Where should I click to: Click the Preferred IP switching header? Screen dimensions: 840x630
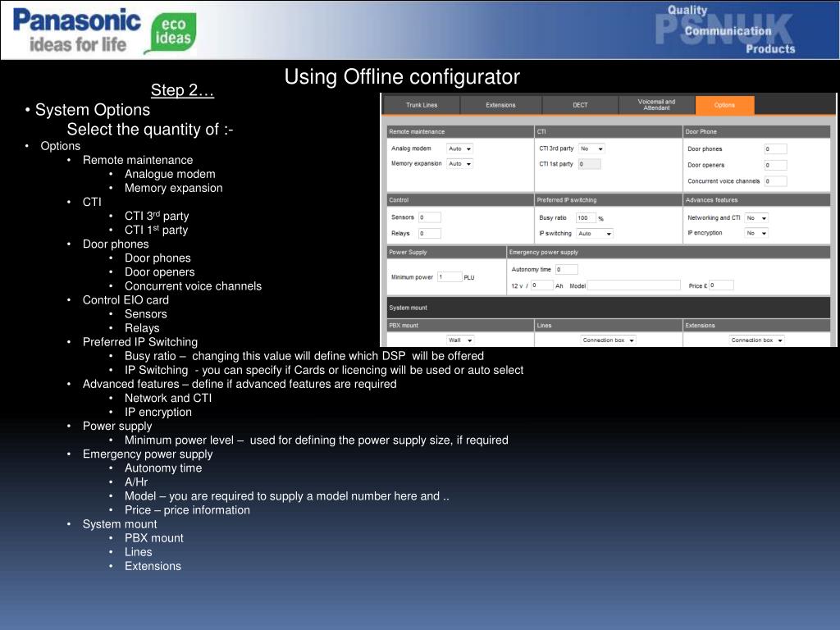coord(609,200)
